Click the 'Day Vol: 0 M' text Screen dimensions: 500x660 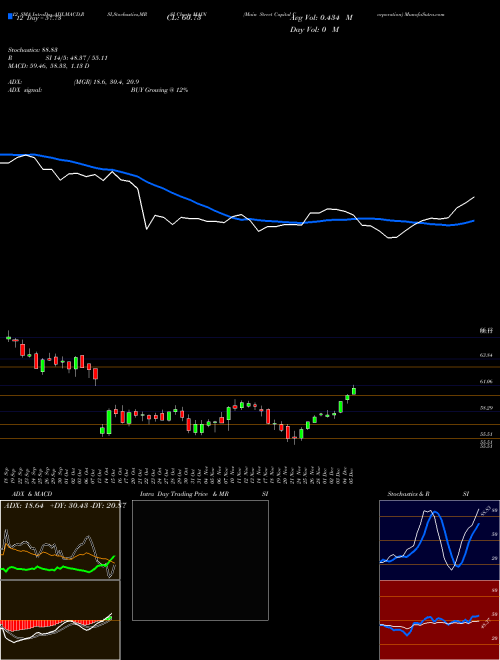point(314,29)
